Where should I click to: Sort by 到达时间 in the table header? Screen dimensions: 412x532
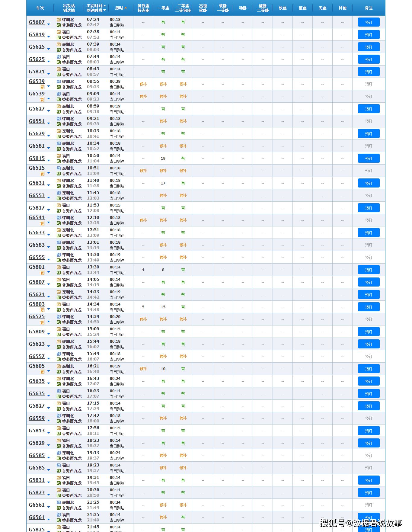(x=96, y=10)
